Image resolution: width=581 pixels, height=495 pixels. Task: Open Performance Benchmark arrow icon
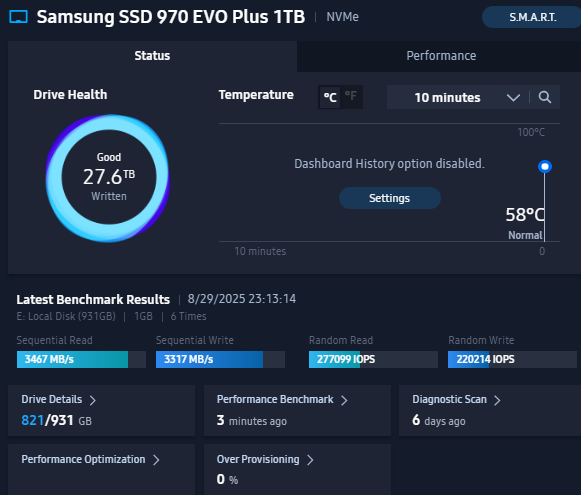344,400
